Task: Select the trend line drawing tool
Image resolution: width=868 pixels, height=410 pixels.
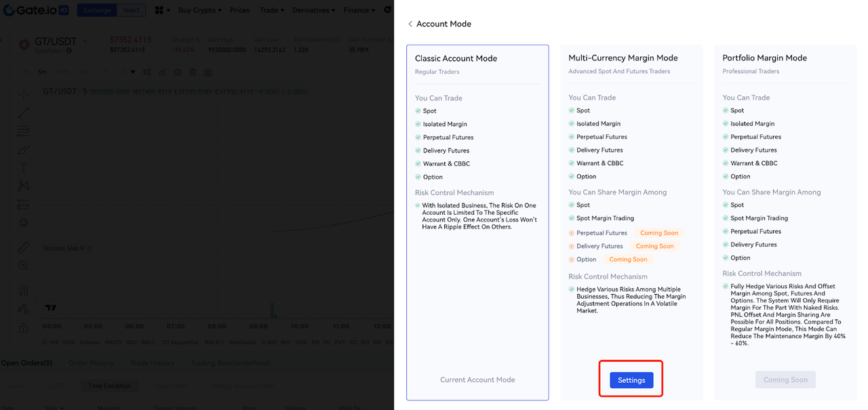Action: [24, 112]
